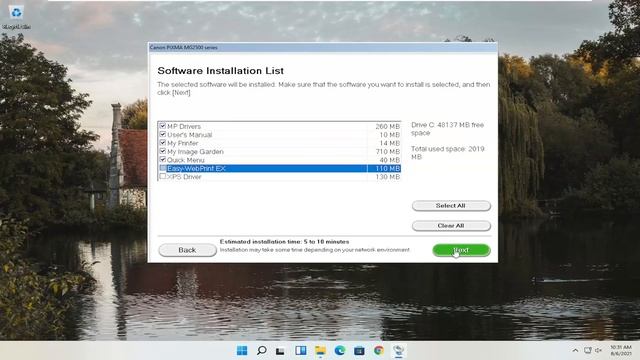Open network status in system tray
The width and height of the screenshot is (640, 360).
[587, 350]
